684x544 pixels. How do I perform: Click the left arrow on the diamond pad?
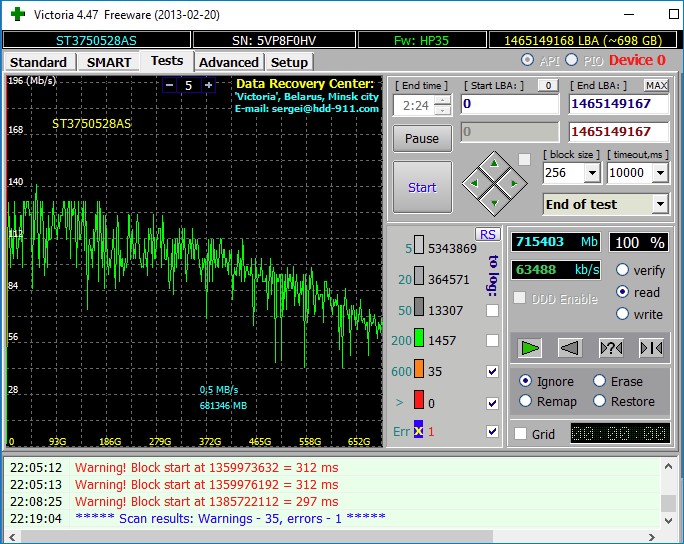click(473, 183)
